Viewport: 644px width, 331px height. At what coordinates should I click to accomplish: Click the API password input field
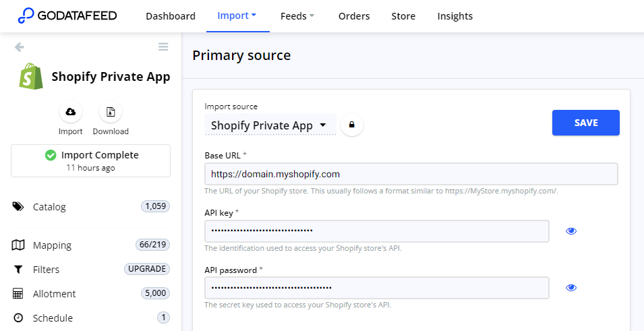coord(377,288)
